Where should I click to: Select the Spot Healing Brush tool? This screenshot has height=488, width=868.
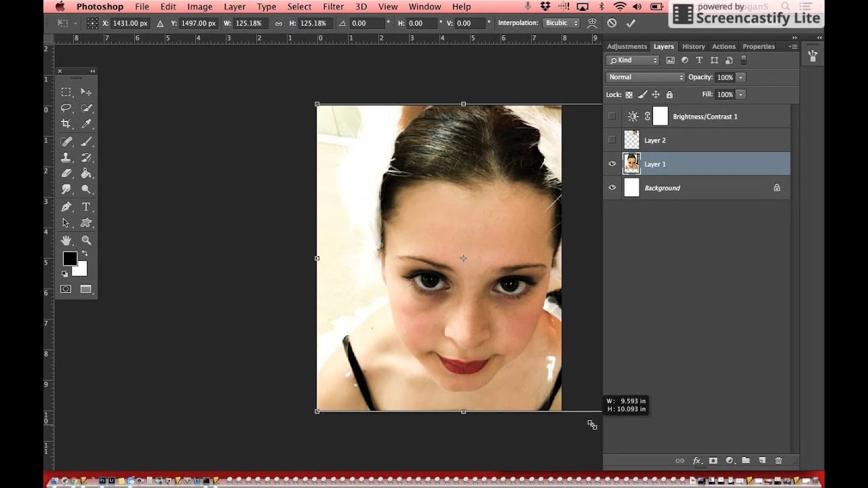click(66, 142)
